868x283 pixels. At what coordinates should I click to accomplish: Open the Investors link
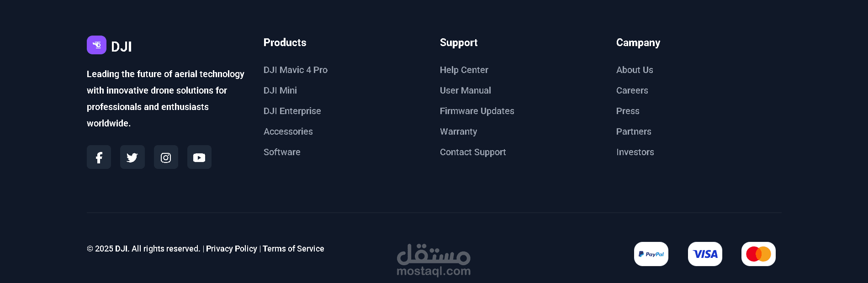tap(635, 152)
